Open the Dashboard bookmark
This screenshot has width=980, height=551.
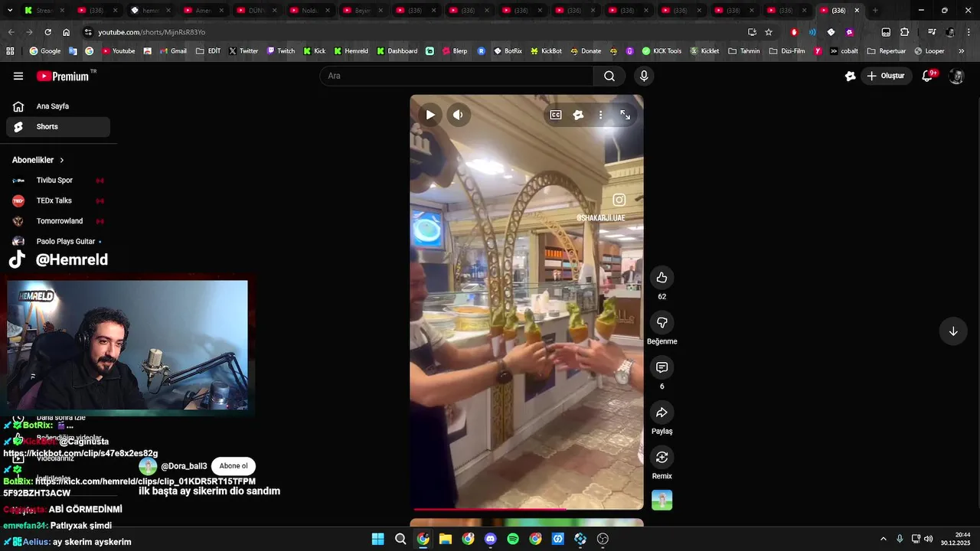397,51
